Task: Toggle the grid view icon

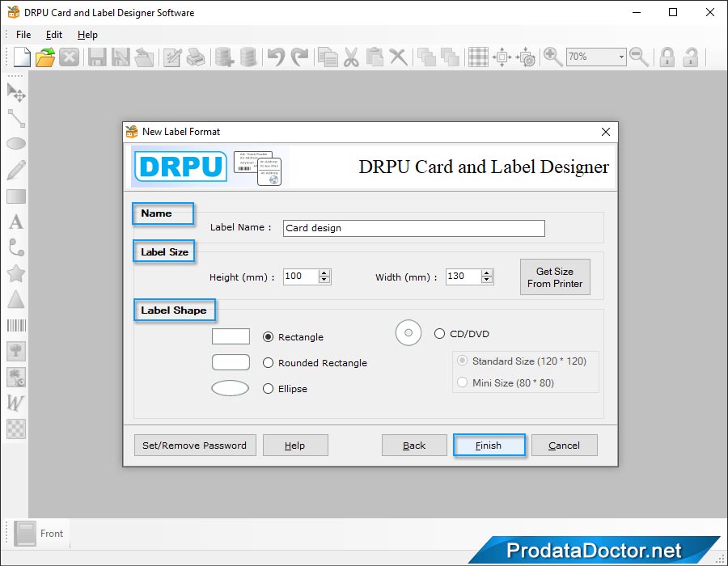Action: pos(478,57)
